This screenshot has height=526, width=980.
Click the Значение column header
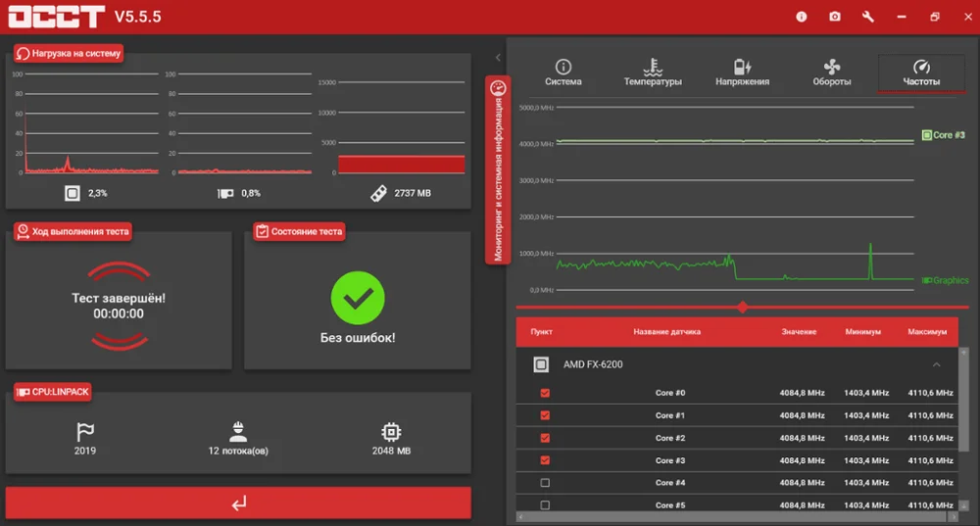click(x=799, y=332)
